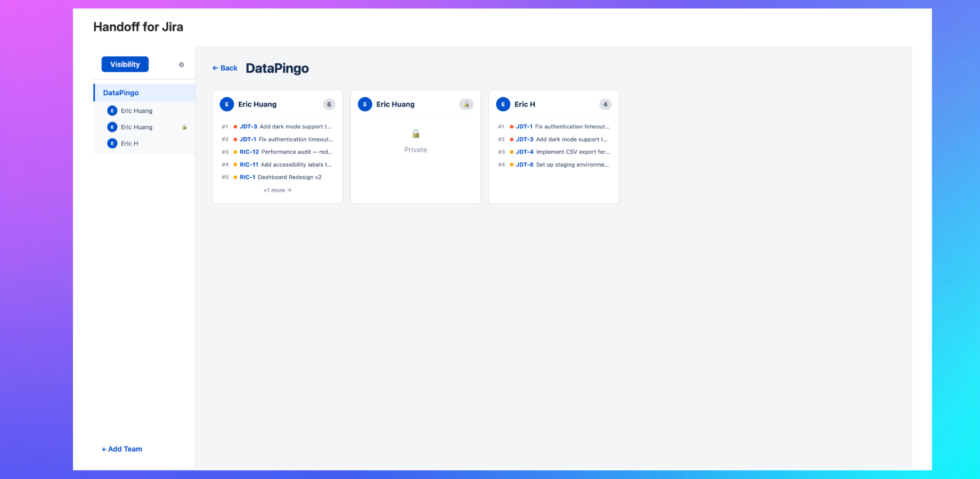Click the large Private lock icon

(x=416, y=134)
